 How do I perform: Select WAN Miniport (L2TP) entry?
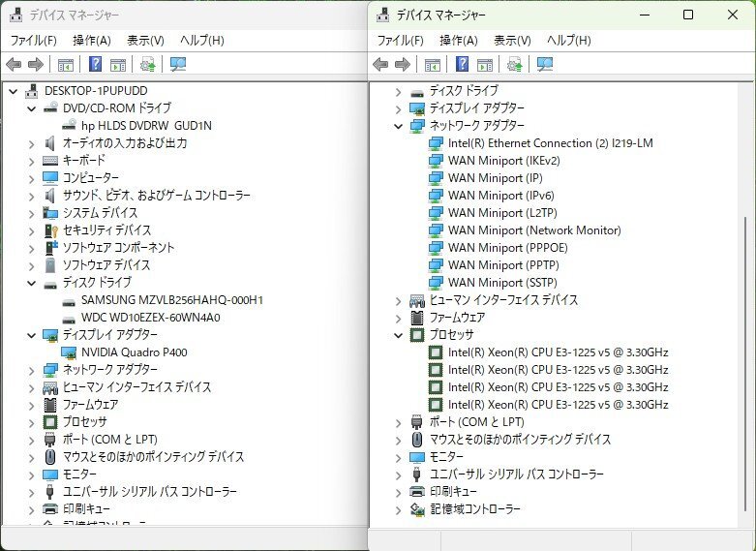502,213
